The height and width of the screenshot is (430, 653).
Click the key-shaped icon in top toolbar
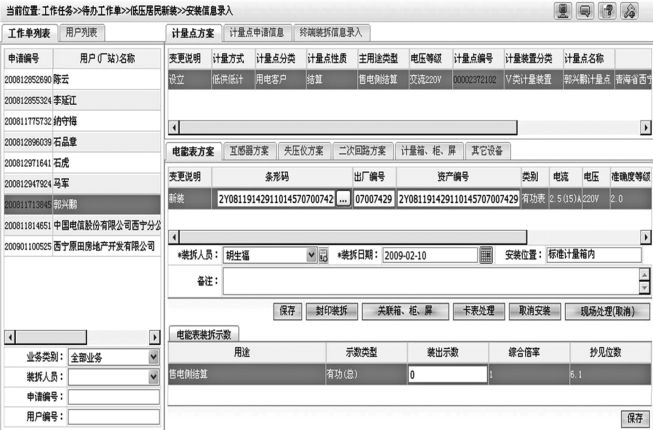pyautogui.click(x=629, y=10)
